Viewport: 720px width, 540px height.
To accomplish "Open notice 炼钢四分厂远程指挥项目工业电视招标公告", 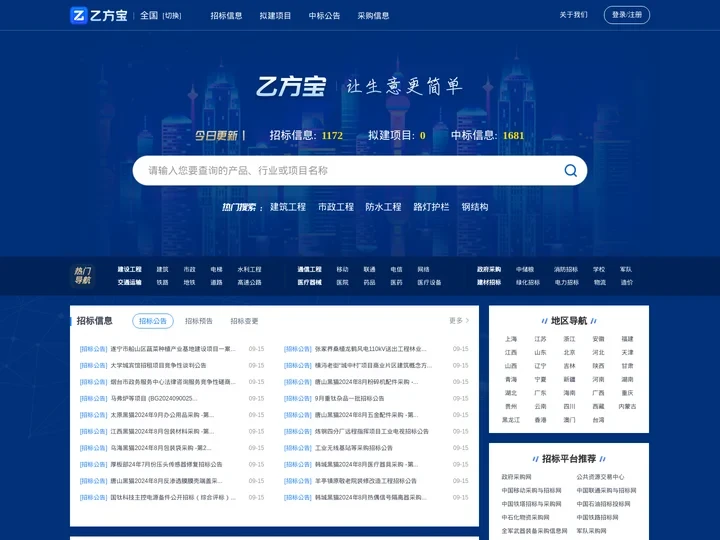I will pos(371,431).
